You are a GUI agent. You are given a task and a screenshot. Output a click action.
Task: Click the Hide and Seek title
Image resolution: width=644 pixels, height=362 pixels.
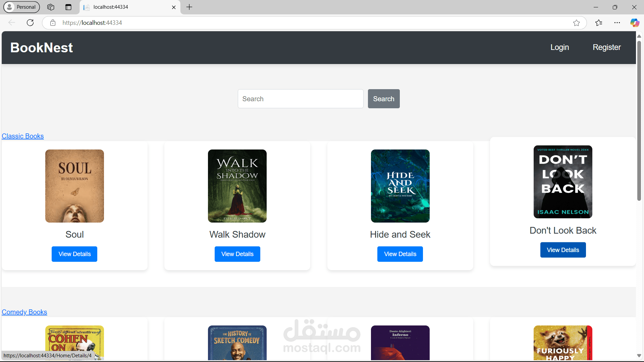(400, 234)
